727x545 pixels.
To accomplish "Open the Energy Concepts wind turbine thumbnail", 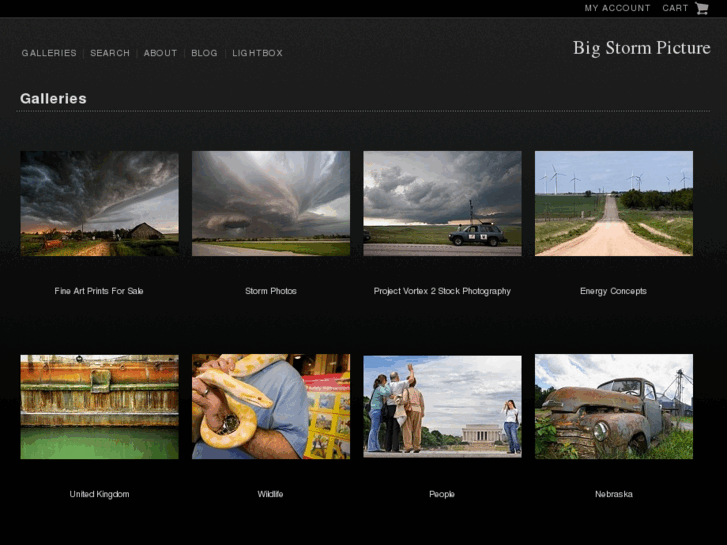I will [x=614, y=203].
